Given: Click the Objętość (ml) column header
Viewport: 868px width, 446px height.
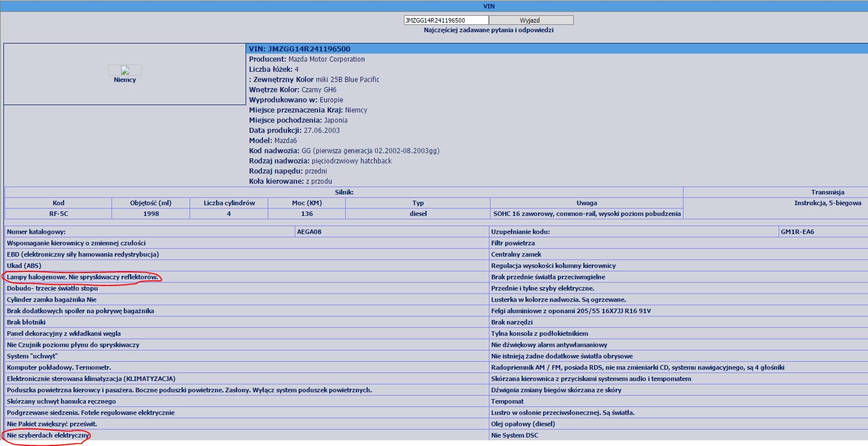Looking at the screenshot, I should pos(151,203).
